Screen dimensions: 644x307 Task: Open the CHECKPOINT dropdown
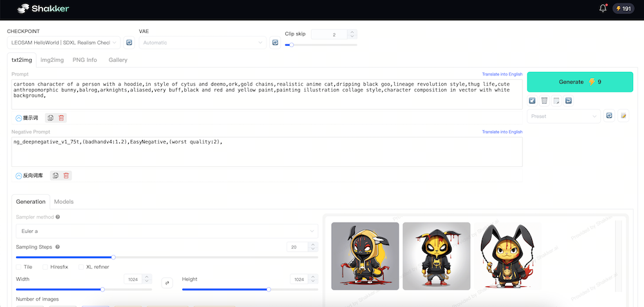tap(64, 43)
